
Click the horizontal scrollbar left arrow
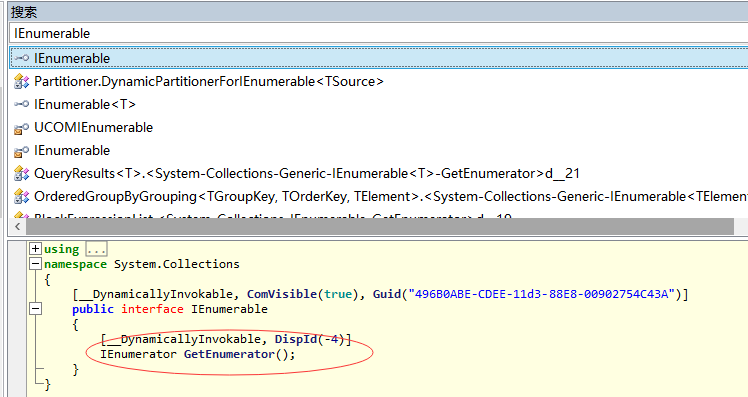(x=18, y=226)
